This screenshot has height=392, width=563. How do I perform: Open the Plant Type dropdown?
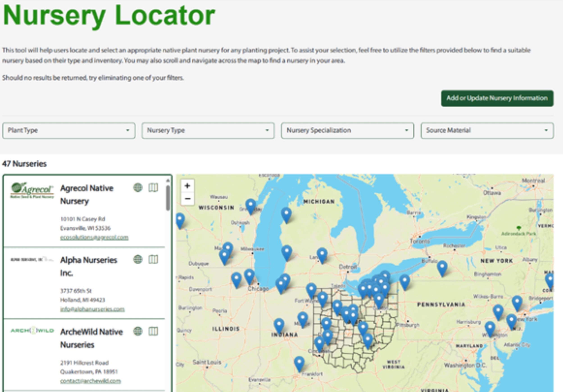coord(69,130)
